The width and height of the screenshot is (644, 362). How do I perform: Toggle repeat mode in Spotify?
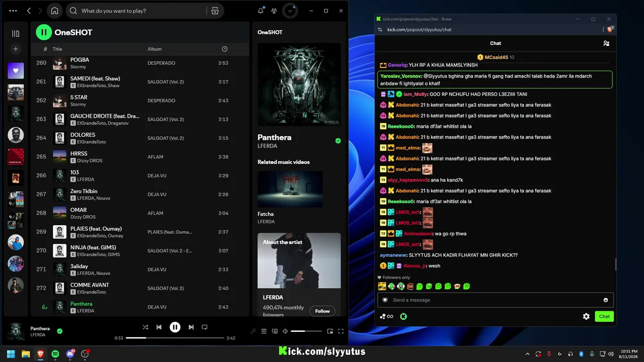pos(205,327)
